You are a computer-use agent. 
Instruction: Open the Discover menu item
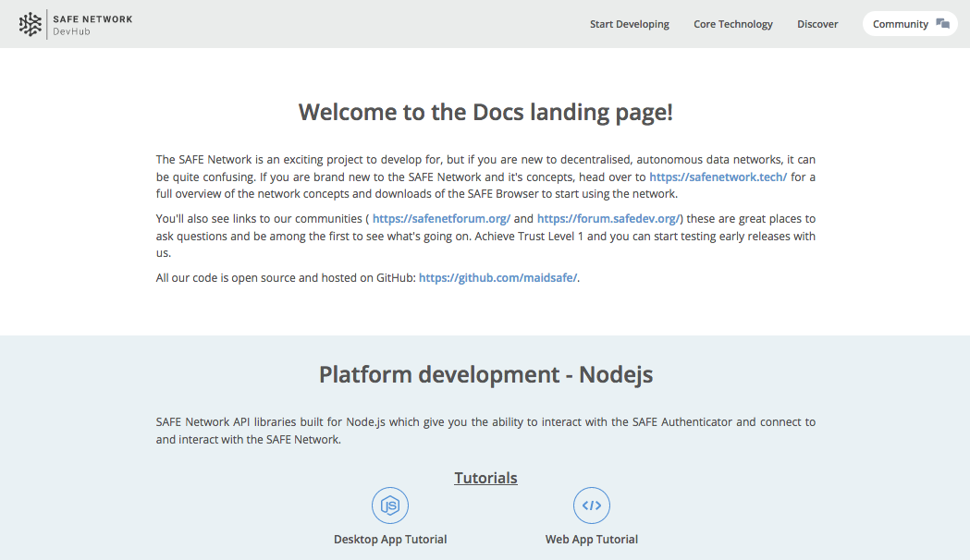pos(817,24)
